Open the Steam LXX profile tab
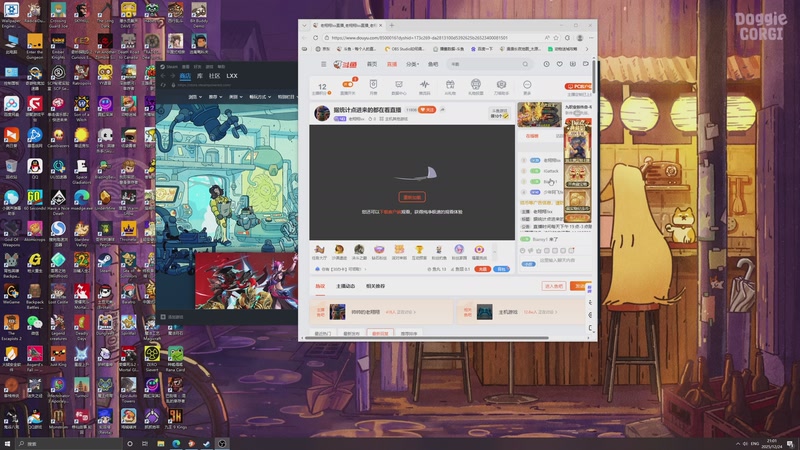The image size is (800, 450). (x=232, y=76)
